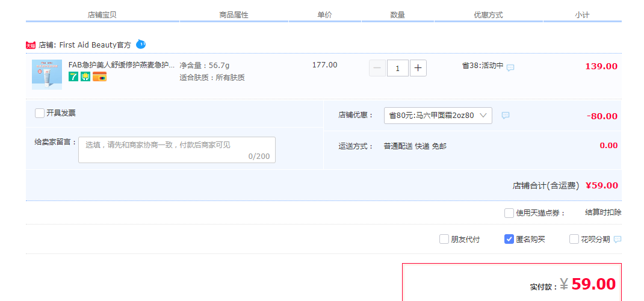Enable the 使用天猫点券 checkbox
This screenshot has height=301, width=644.
[509, 213]
